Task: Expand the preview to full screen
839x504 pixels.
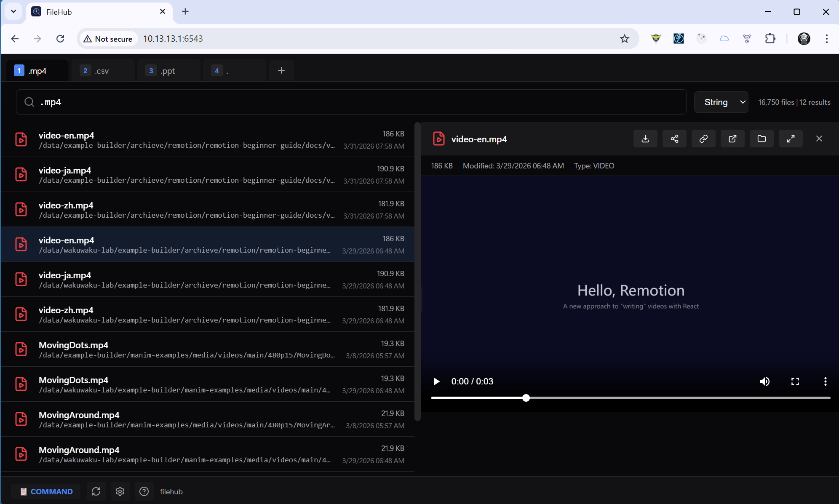Action: [791, 139]
